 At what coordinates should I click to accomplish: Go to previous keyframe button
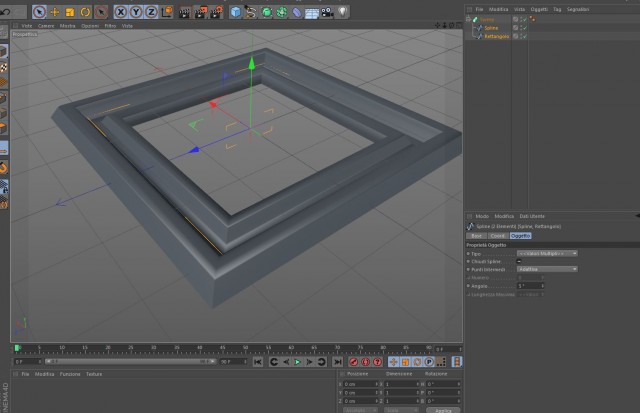point(273,362)
